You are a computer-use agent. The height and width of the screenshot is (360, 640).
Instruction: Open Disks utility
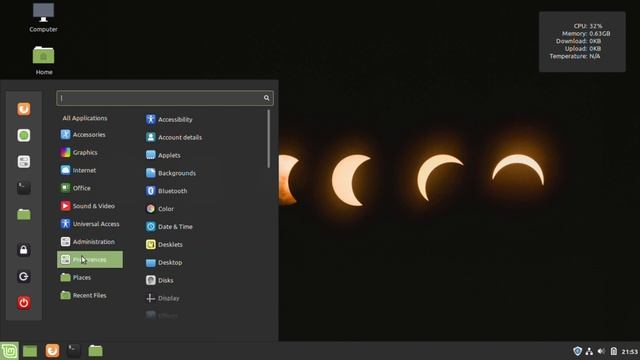(x=160, y=280)
